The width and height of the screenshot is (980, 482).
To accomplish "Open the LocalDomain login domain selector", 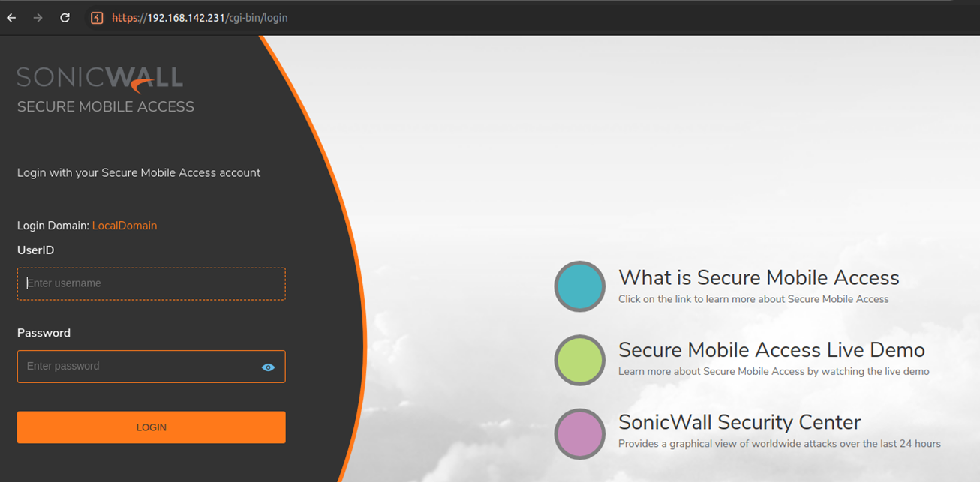I will click(x=125, y=226).
